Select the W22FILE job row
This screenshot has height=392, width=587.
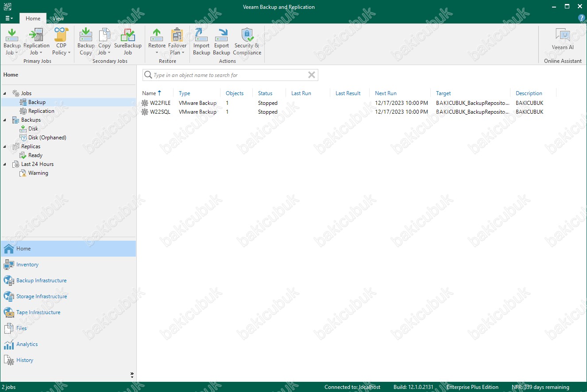coord(348,103)
